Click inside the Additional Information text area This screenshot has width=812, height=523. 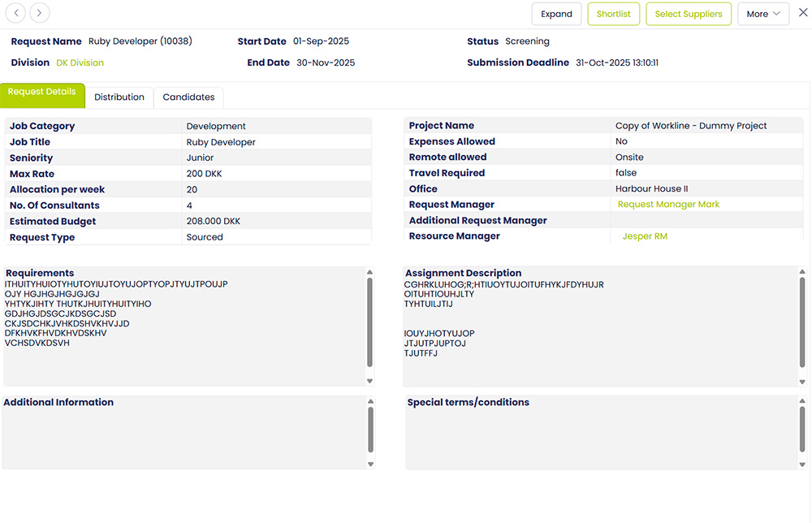183,439
